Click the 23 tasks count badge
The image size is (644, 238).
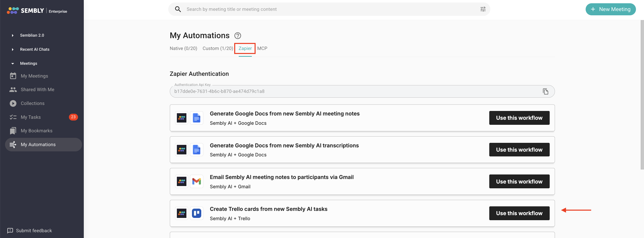(x=73, y=117)
